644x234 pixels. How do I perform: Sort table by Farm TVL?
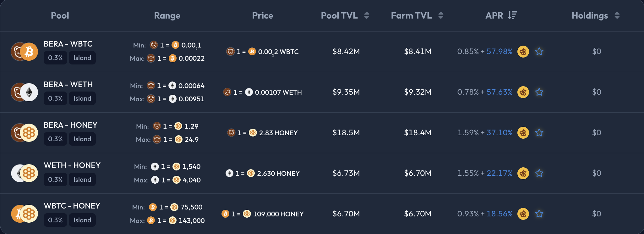[440, 15]
